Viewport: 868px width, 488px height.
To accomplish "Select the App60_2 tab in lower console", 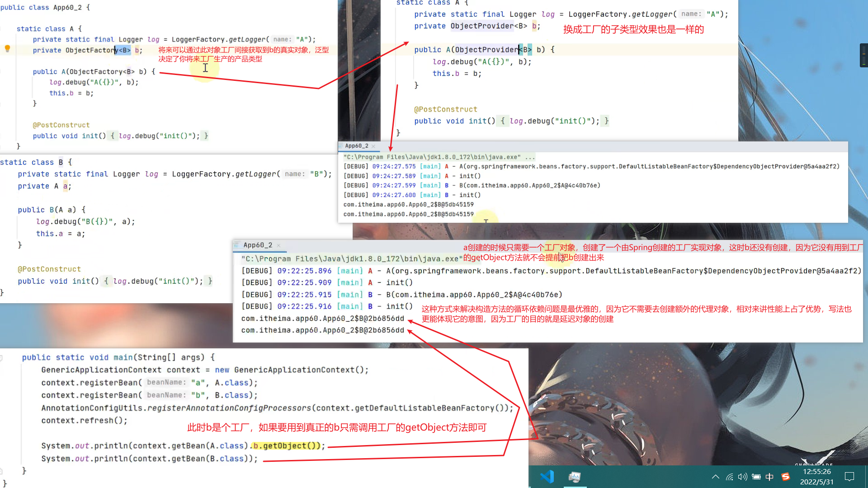I will (257, 245).
